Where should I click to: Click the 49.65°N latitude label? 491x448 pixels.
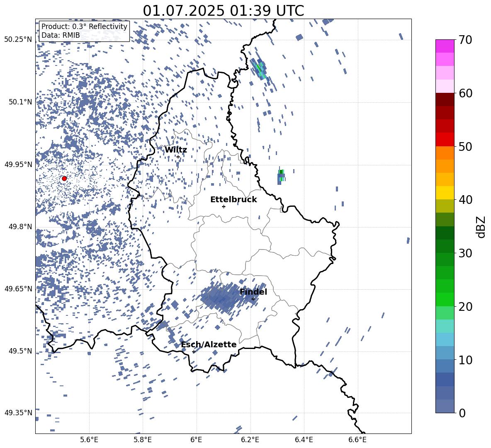click(18, 289)
